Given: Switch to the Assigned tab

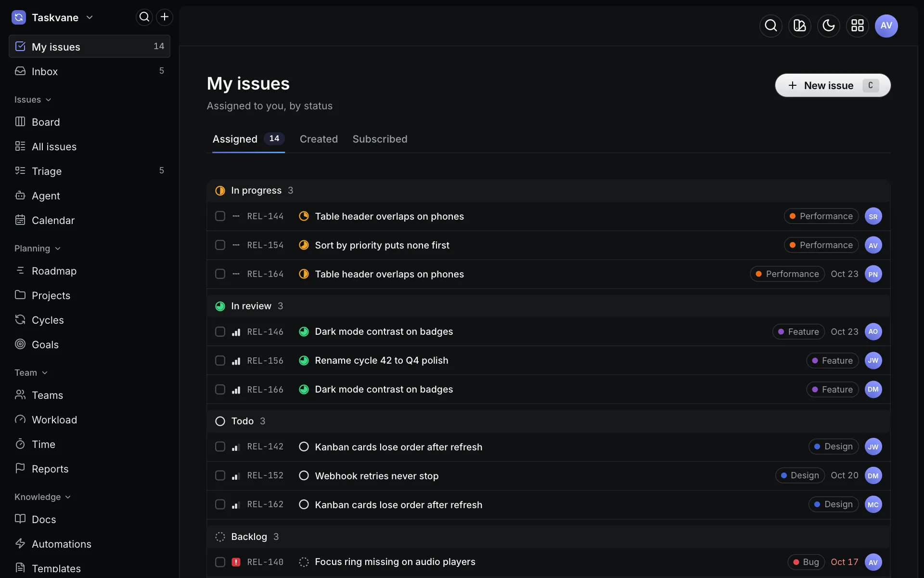Looking at the screenshot, I should coord(248,139).
